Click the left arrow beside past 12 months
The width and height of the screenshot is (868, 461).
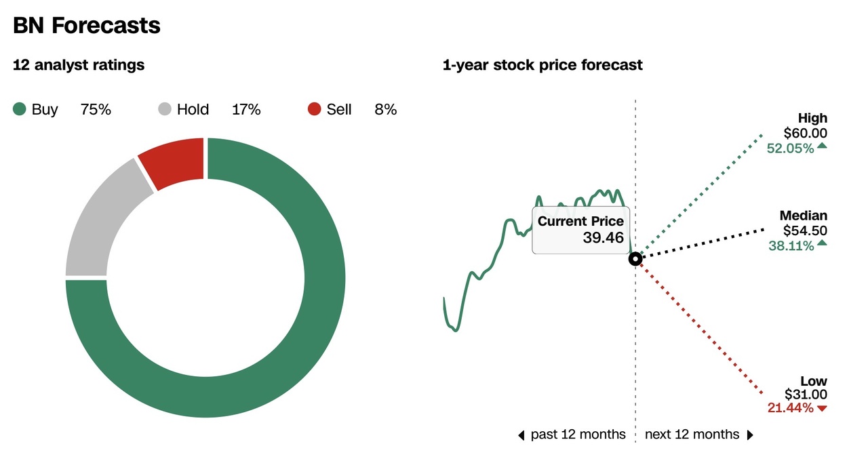(521, 435)
